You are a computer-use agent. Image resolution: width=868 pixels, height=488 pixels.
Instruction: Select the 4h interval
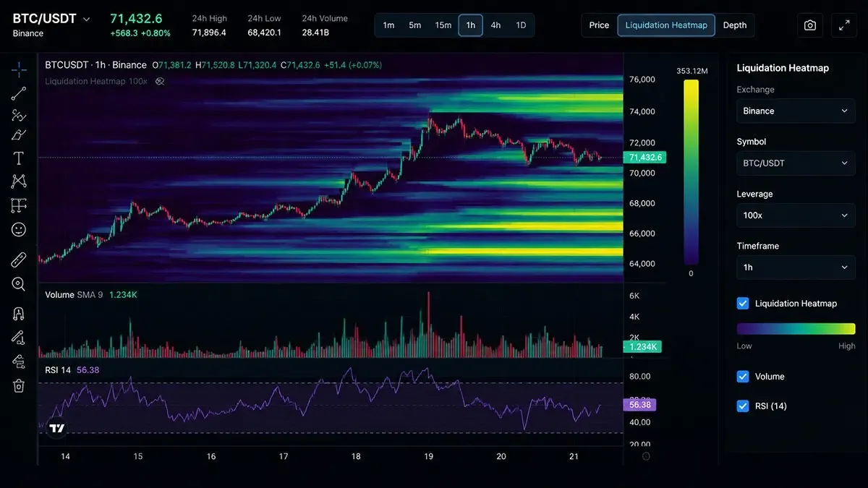click(495, 25)
